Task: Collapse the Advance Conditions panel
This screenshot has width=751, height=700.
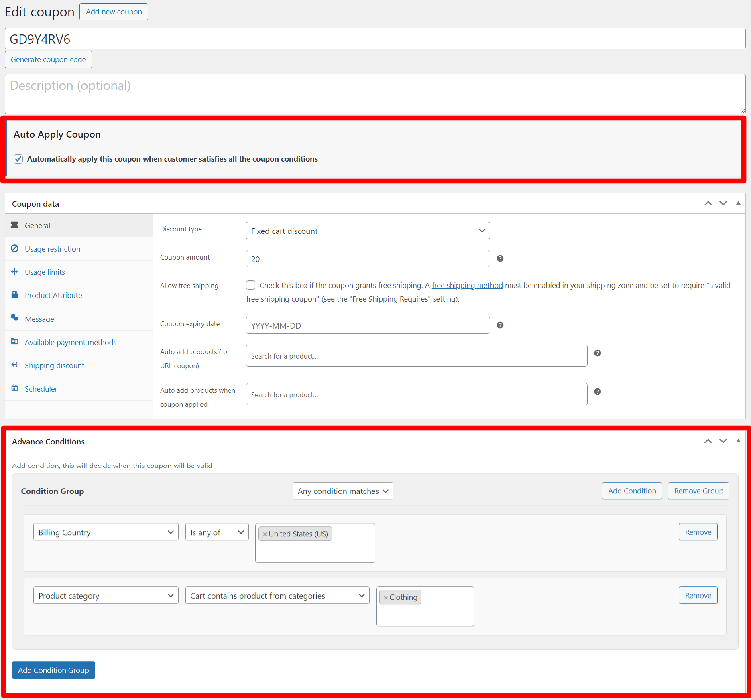Action: point(738,441)
